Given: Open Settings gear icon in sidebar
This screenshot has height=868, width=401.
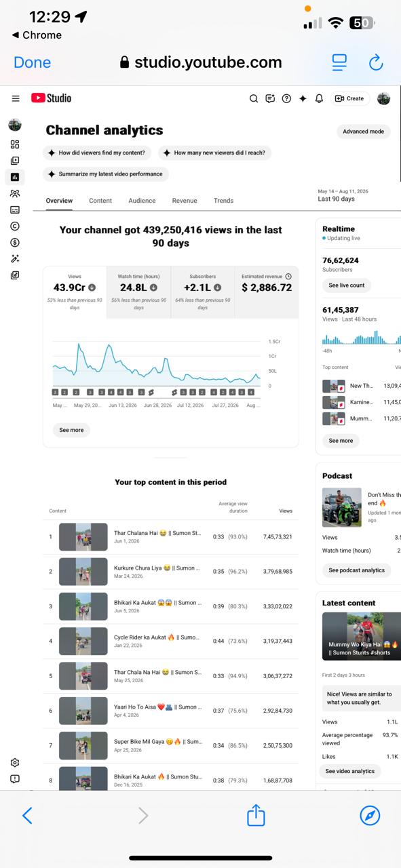Looking at the screenshot, I should [x=15, y=763].
